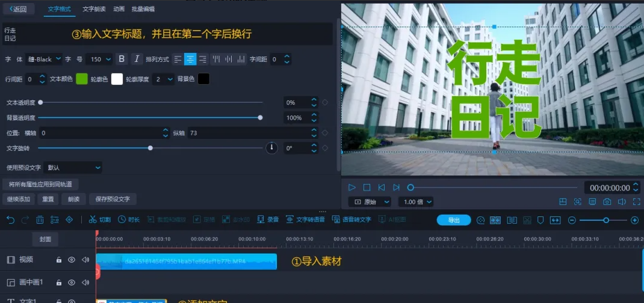
Task: Click the 保存预设文字 button
Action: click(113, 199)
